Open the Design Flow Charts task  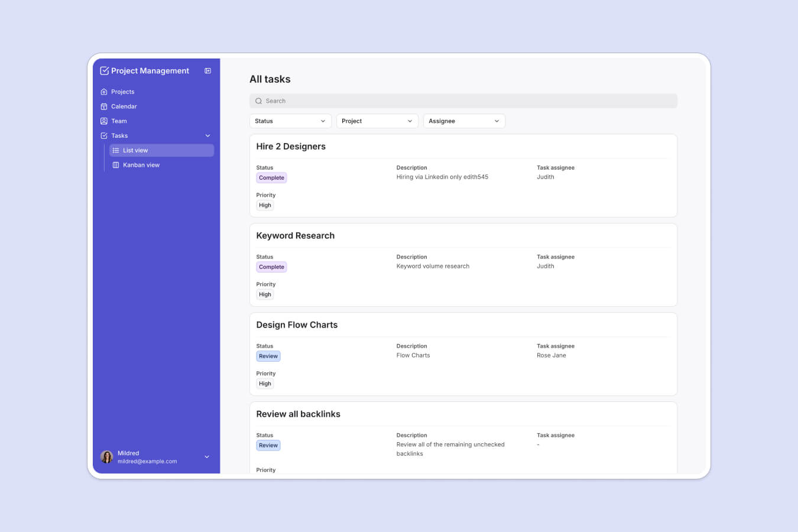(x=297, y=325)
